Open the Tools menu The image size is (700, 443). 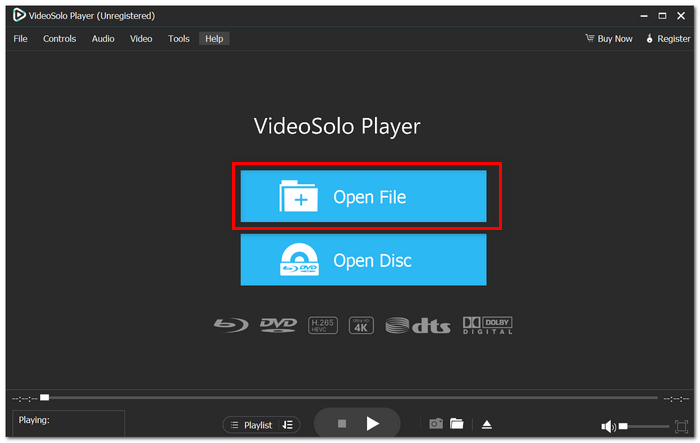click(179, 39)
